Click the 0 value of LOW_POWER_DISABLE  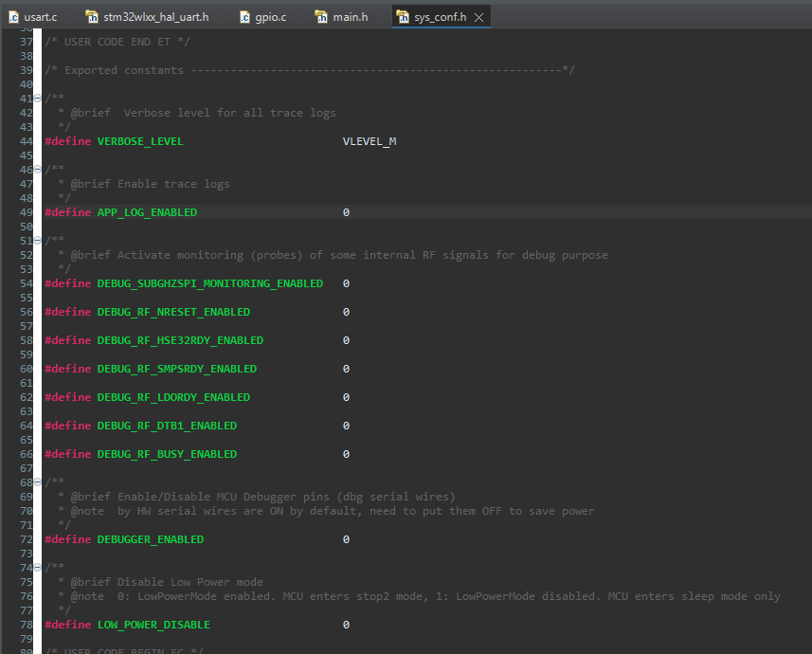click(x=346, y=625)
